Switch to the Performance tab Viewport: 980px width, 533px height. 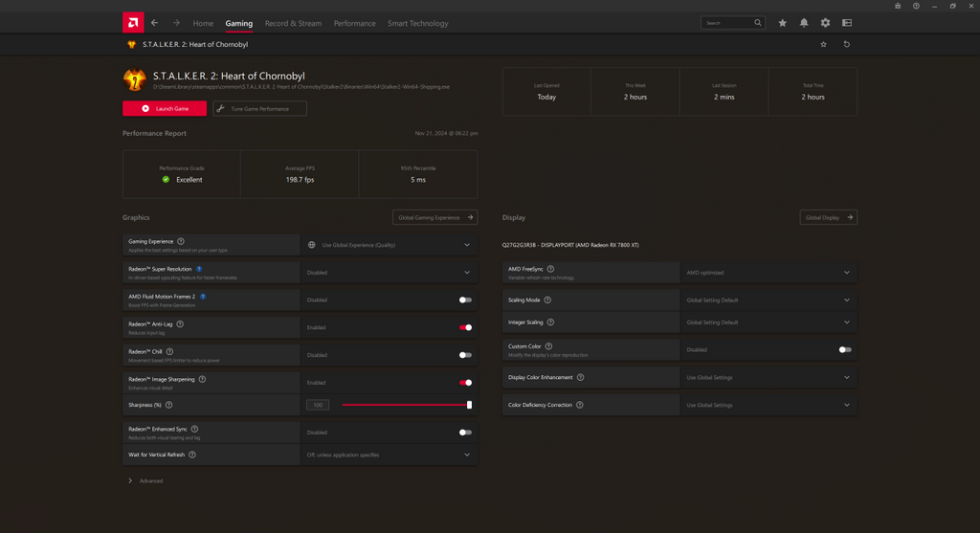354,23
